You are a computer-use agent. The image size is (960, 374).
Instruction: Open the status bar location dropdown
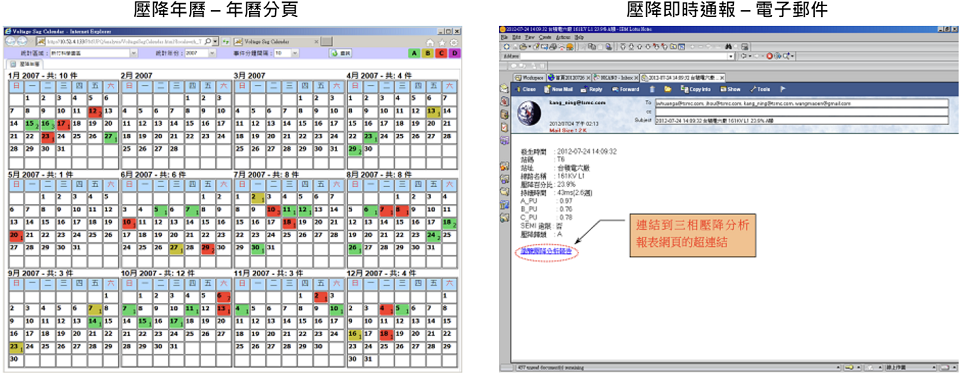tap(911, 367)
